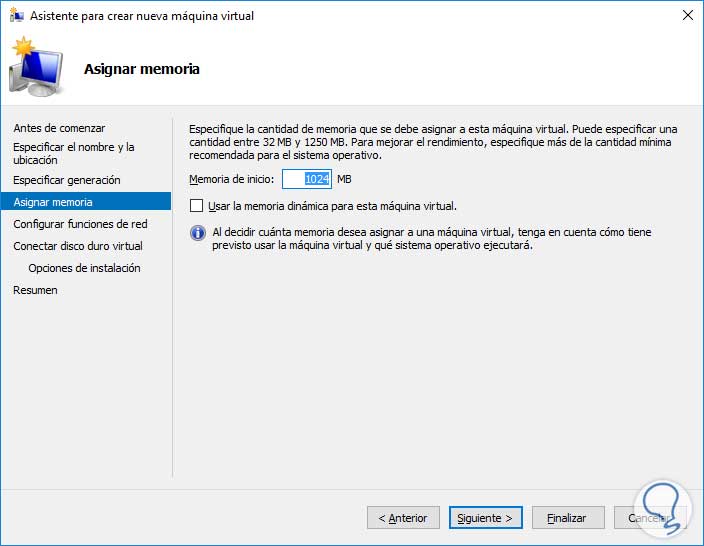Click the wizard title bar icon
Viewport: 704px width, 546px height.
tap(17, 16)
